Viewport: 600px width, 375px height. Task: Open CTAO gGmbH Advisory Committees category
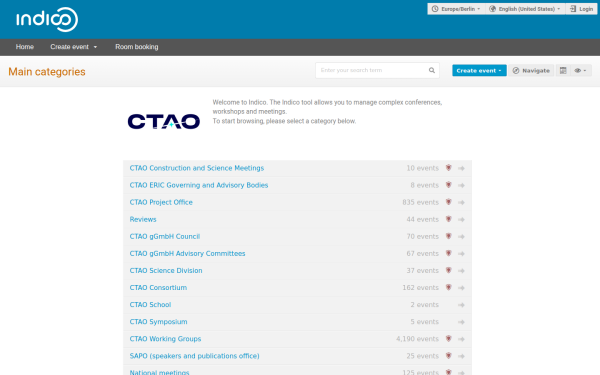(187, 253)
